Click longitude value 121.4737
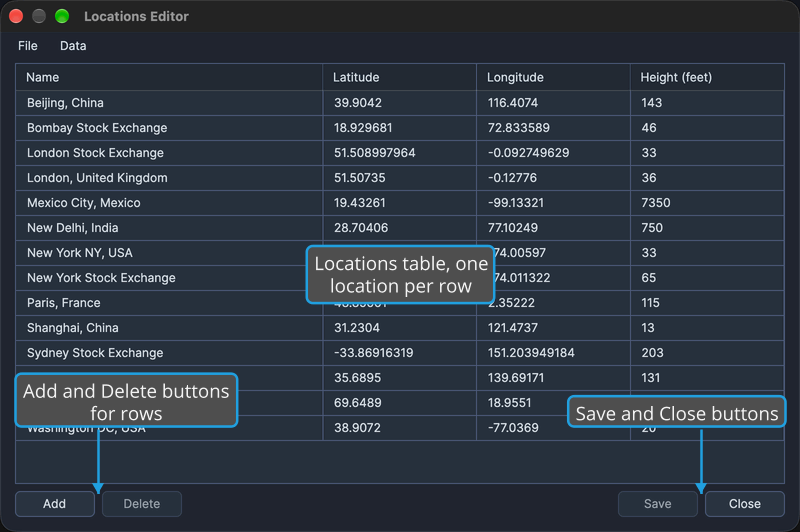 [554, 328]
